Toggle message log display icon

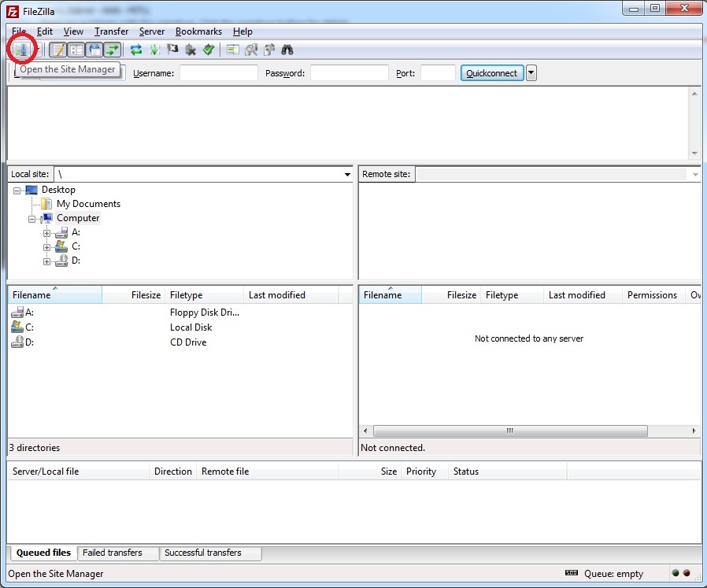58,50
